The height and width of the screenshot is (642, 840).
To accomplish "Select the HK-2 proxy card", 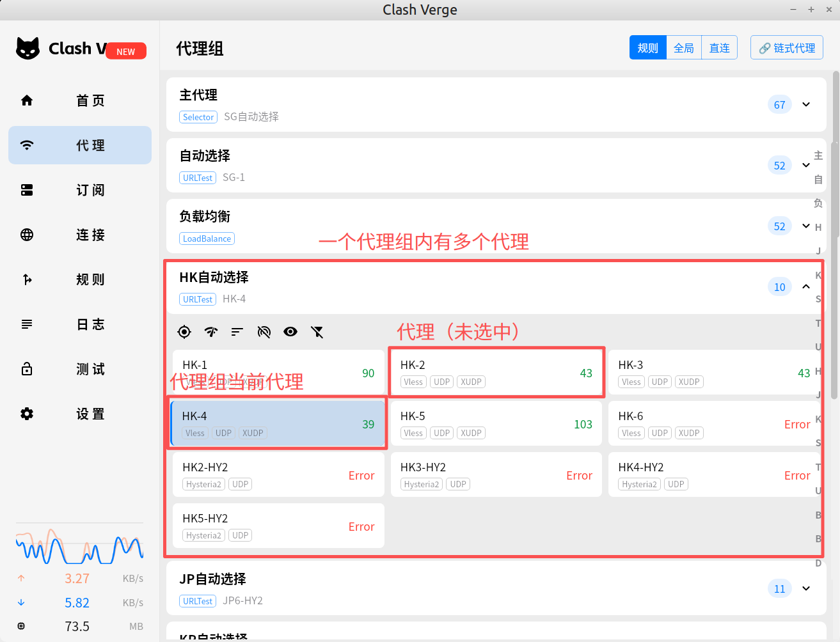I will pos(496,372).
